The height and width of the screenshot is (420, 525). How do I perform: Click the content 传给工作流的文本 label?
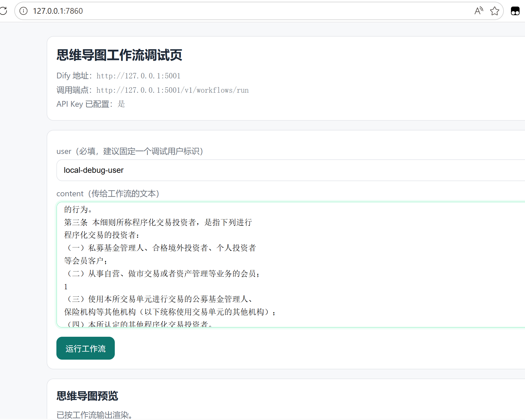pyautogui.click(x=108, y=194)
